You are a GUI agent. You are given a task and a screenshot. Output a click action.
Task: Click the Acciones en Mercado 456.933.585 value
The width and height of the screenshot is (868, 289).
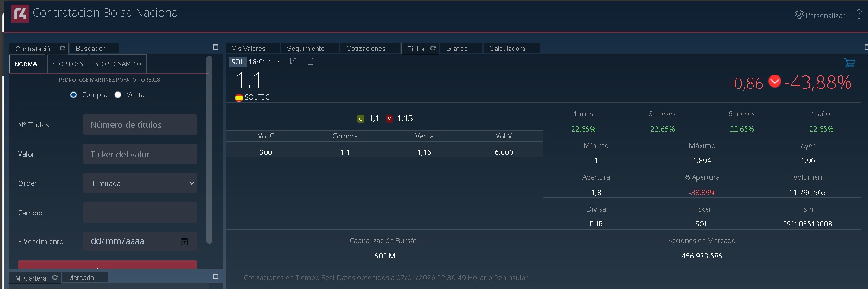pos(702,256)
